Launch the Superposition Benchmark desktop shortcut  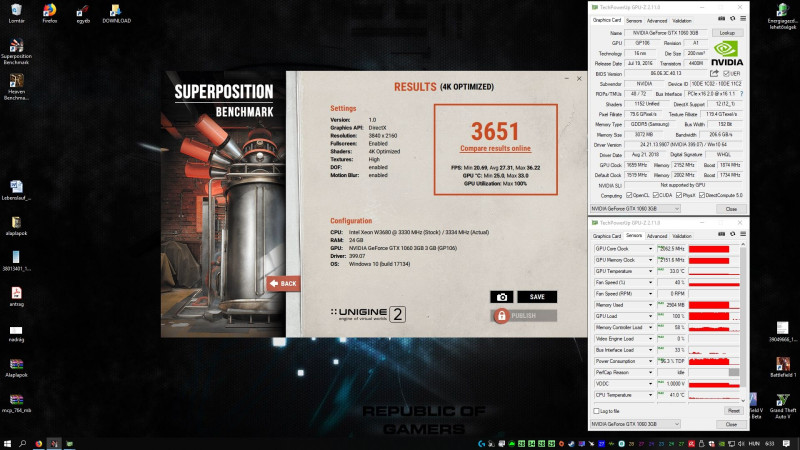point(16,52)
